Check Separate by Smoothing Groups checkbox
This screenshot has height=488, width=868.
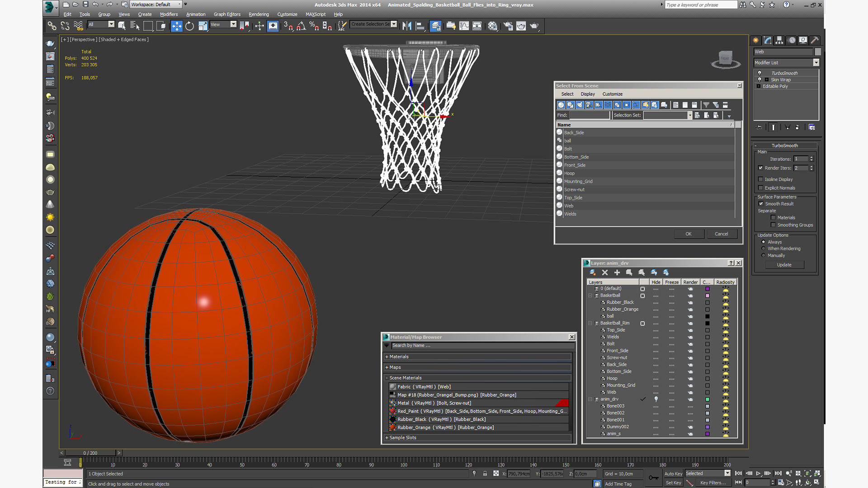[773, 225]
